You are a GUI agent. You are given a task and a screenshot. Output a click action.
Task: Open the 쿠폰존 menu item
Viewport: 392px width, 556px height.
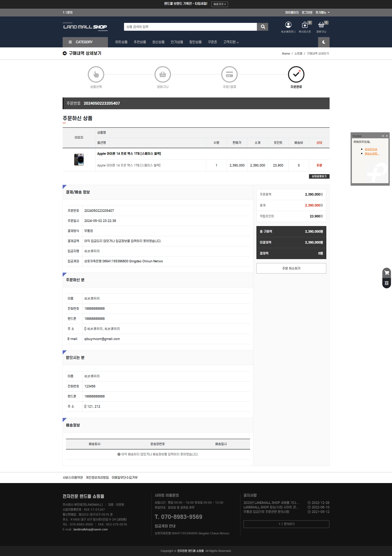213,42
